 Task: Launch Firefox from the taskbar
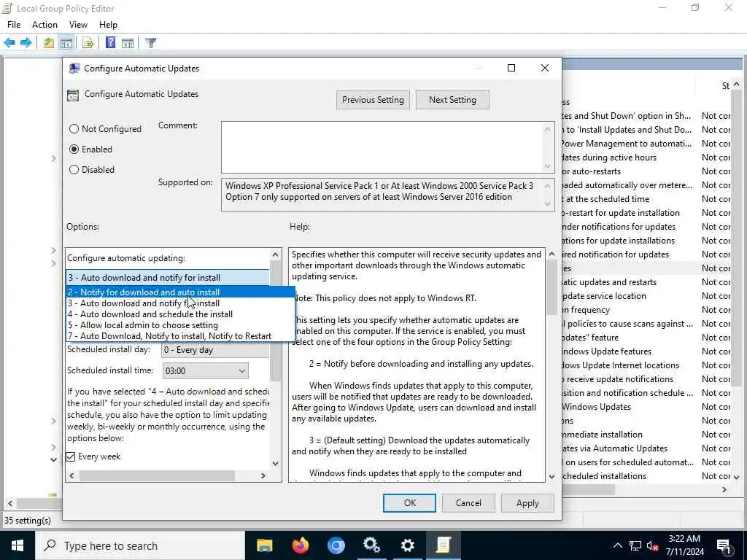[x=300, y=545]
